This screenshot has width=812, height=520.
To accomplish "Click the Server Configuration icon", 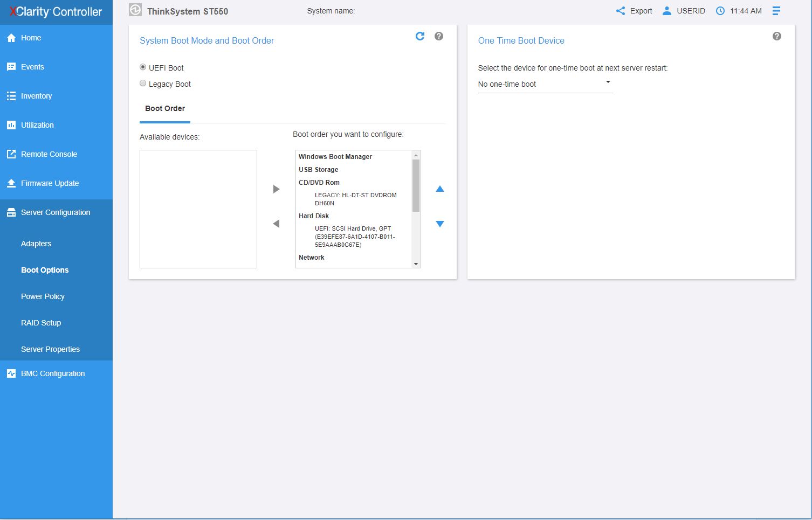I will (11, 212).
